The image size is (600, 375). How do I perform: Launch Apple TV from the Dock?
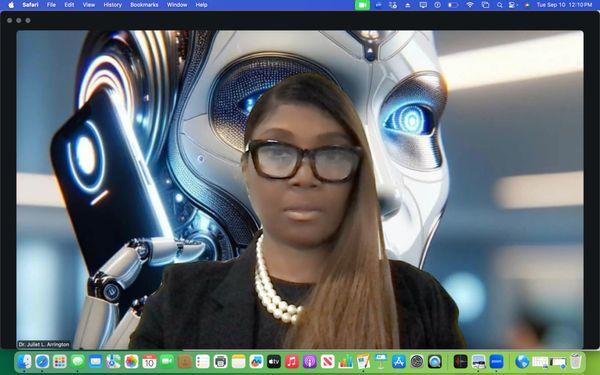pyautogui.click(x=274, y=361)
